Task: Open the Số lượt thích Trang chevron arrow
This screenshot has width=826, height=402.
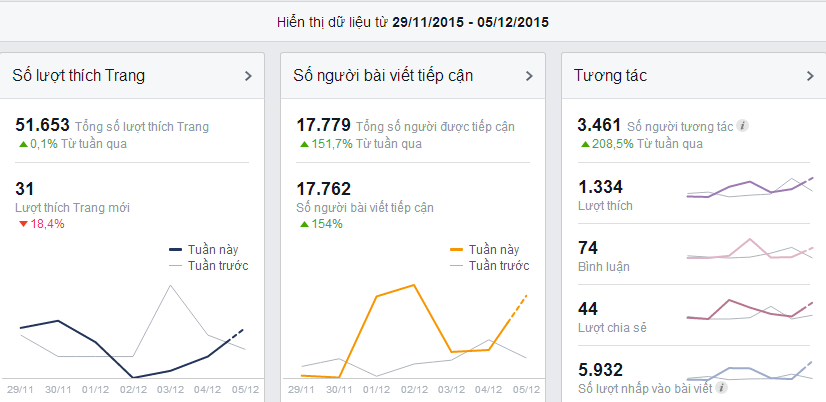Action: point(248,76)
